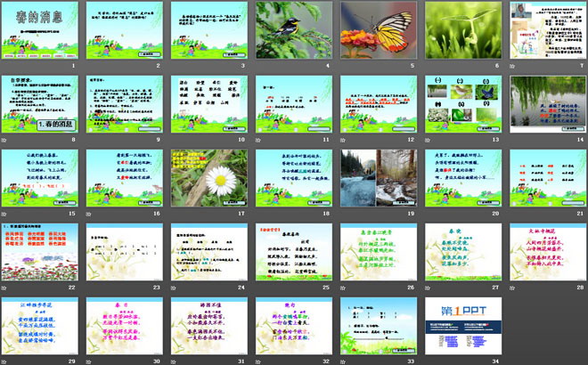Screen dimensions: 588x365
Task: Select slide 23 thumbnail
Action: coord(125,252)
